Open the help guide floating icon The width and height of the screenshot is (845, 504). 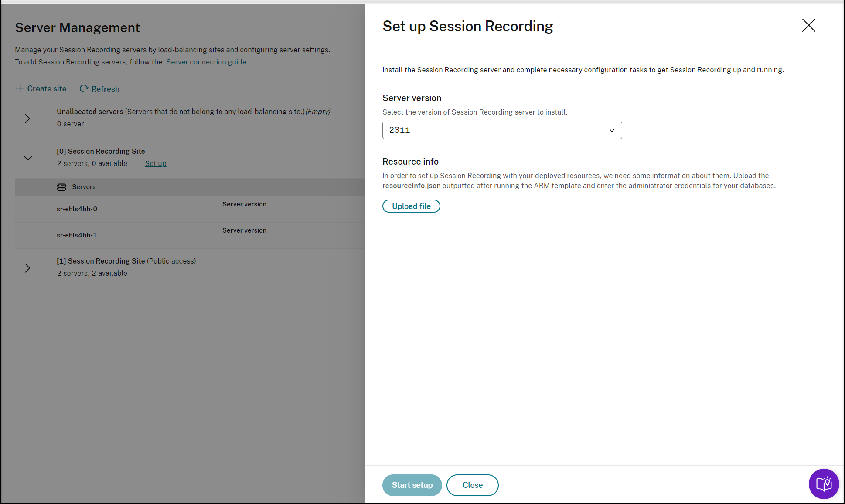coord(824,484)
